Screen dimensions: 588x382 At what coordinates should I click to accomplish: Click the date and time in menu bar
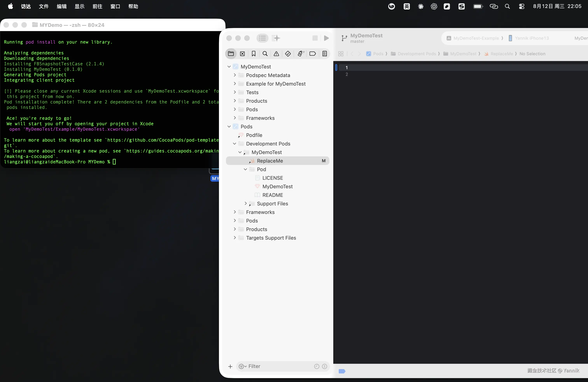(557, 6)
